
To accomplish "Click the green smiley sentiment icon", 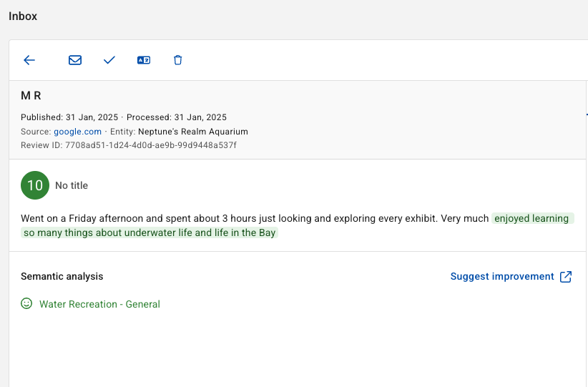I will point(26,303).
